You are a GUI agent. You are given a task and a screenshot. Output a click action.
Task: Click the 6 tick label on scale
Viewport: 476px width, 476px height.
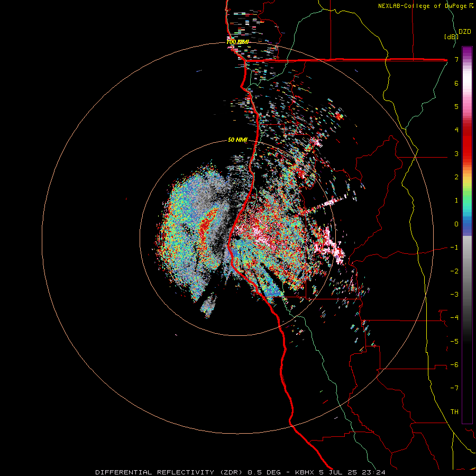[456, 83]
